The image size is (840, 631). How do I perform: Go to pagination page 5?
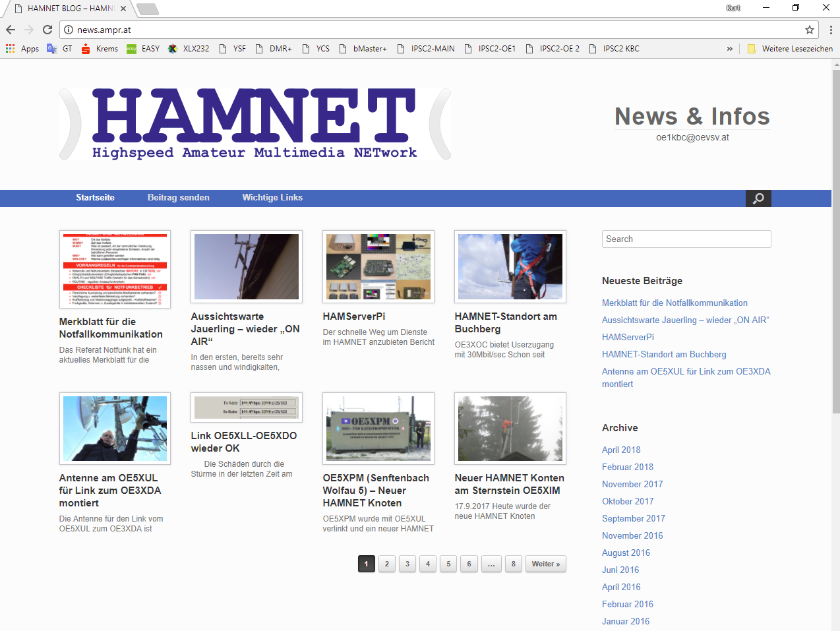pyautogui.click(x=448, y=564)
